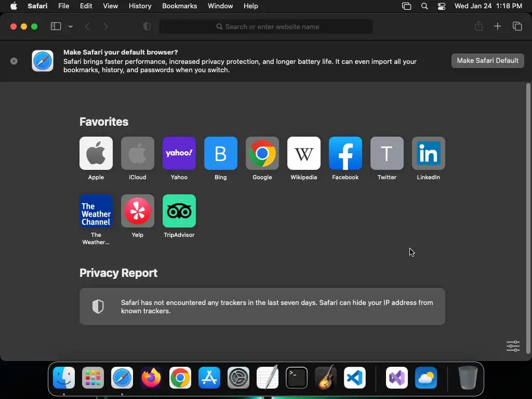Open App Store from the Dock

click(x=209, y=378)
